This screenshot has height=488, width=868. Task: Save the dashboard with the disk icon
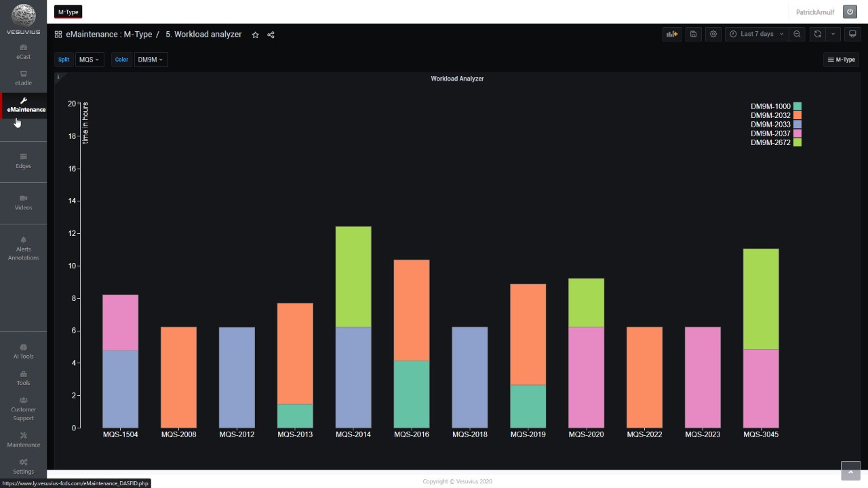click(x=693, y=34)
